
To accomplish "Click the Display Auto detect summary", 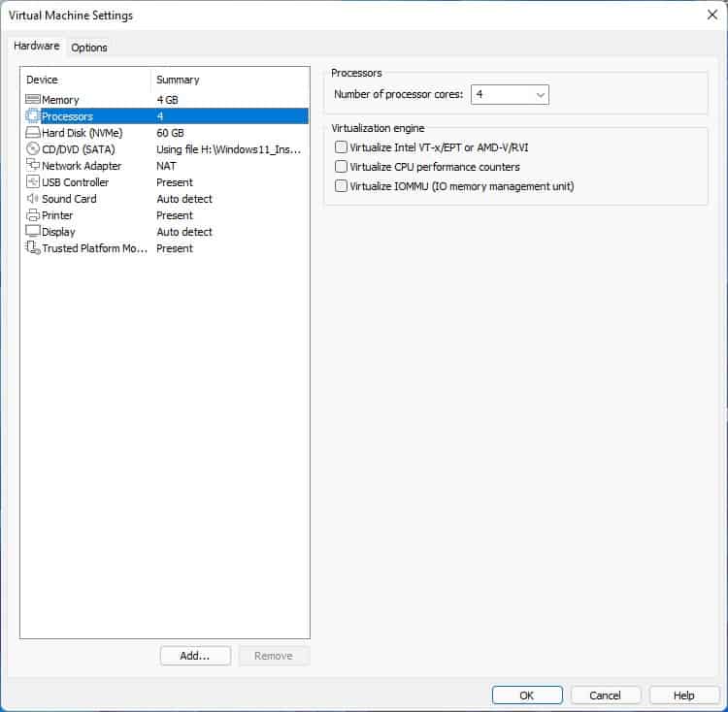I will [184, 232].
